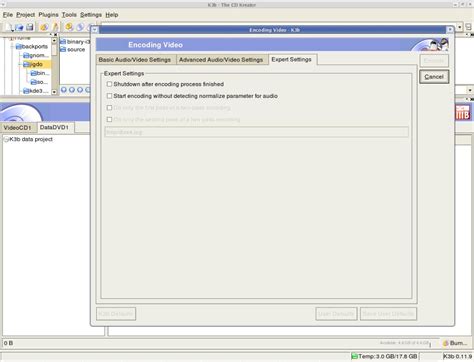474x362 pixels.
Task: Click the first round navigation button under file list
Action: (64, 90)
